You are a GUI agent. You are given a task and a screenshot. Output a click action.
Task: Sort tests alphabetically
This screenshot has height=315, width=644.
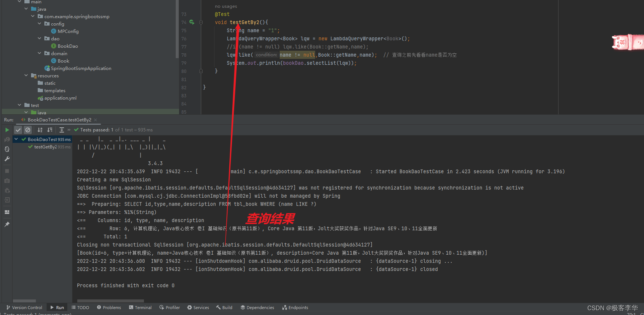tap(40, 130)
